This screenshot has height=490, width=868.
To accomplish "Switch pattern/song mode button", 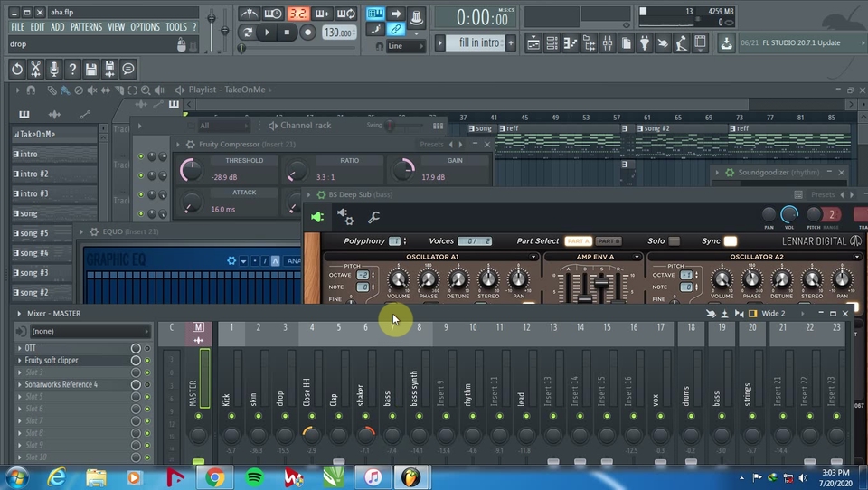I will [248, 33].
